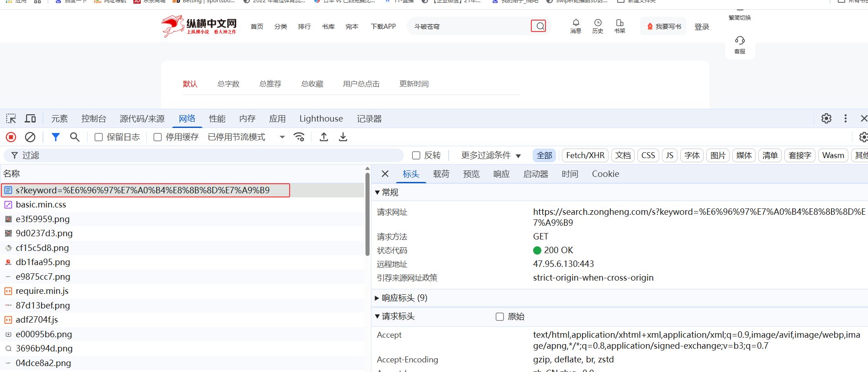
Task: Enable the 保留日志 checkbox
Action: point(99,137)
